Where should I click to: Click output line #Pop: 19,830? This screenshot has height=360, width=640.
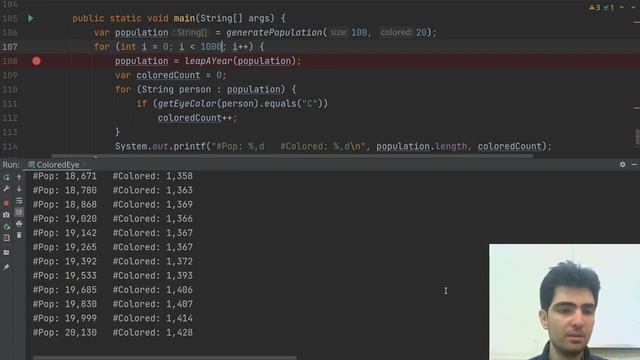(65, 304)
